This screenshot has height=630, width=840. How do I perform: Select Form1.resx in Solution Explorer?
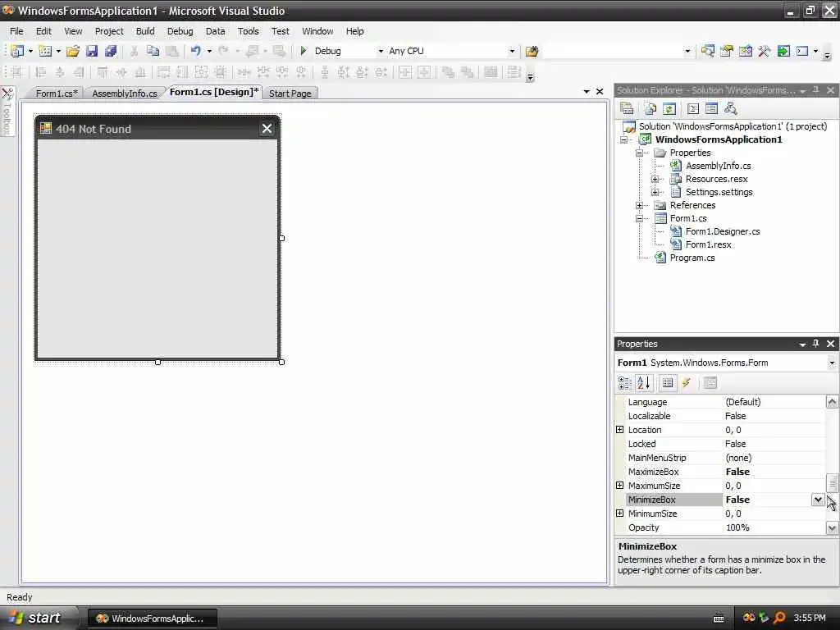[708, 244]
